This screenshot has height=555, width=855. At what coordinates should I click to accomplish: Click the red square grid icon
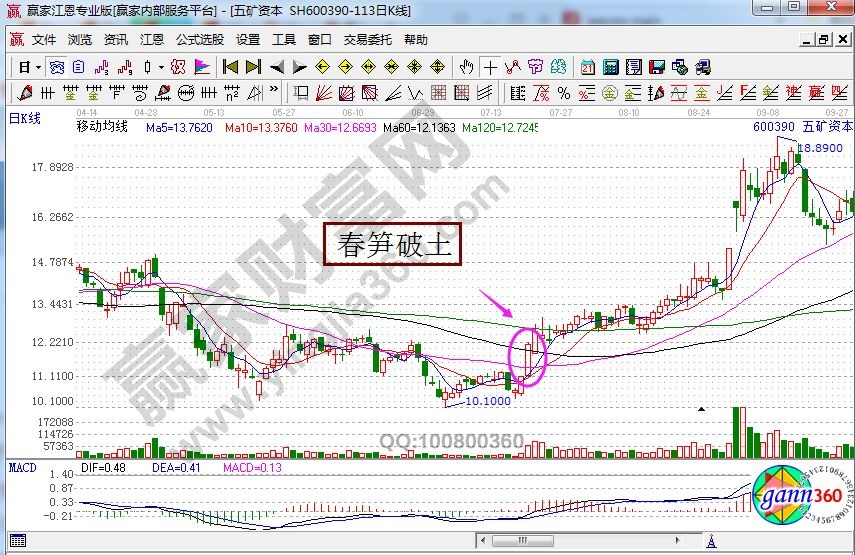pos(438,93)
